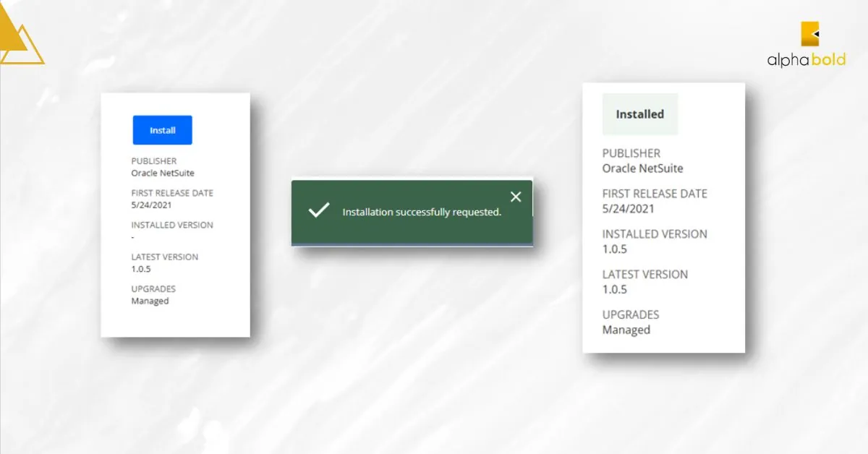Image resolution: width=868 pixels, height=454 pixels.
Task: Click installed version "1.0.5" in Installed card
Action: click(615, 249)
